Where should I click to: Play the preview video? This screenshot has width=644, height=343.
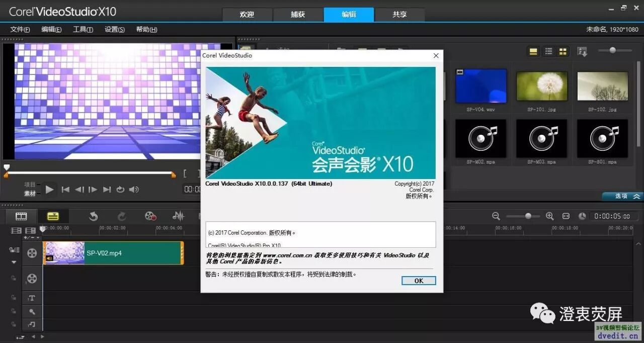pos(49,190)
